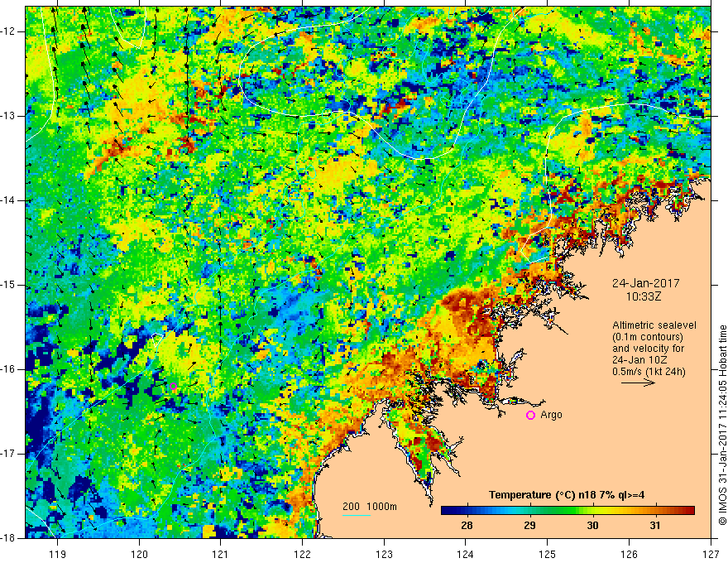Click the cyan 200m depth contour line sample
Viewport: 728px width, 563px height.
(x=357, y=516)
